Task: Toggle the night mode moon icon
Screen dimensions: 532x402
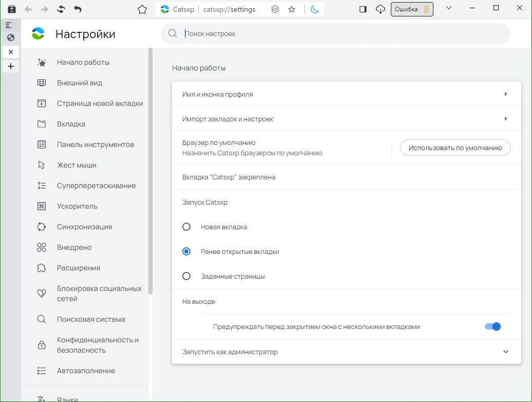Action: coord(314,9)
